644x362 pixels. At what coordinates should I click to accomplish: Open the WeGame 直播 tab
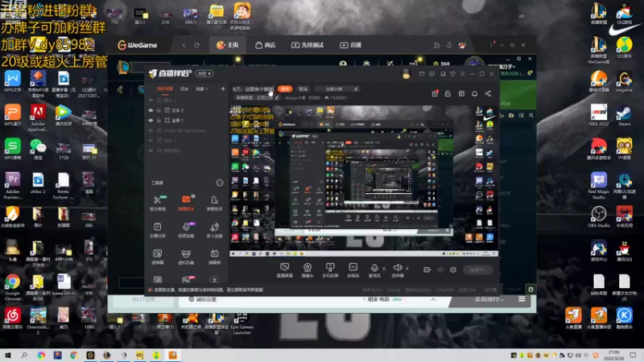click(x=350, y=45)
